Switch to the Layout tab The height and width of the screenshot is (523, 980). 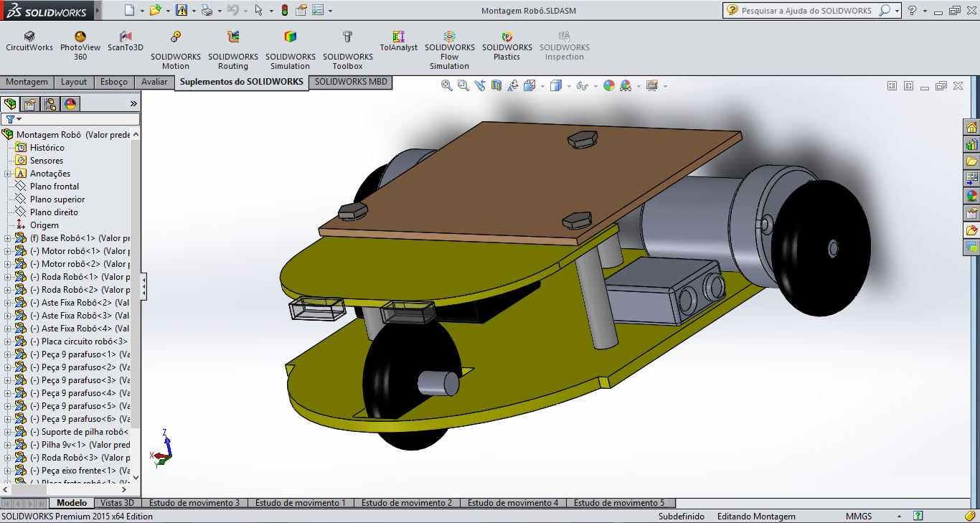(x=73, y=82)
